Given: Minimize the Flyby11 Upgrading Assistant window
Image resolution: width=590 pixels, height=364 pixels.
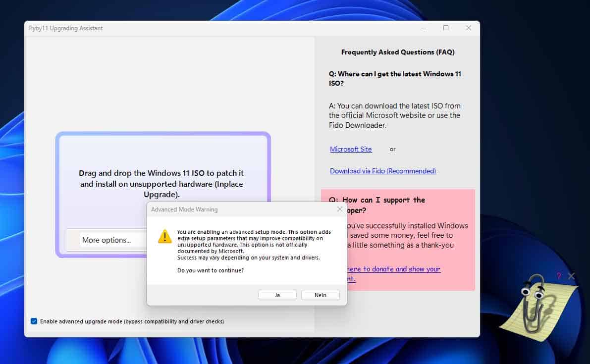Looking at the screenshot, I should point(424,28).
